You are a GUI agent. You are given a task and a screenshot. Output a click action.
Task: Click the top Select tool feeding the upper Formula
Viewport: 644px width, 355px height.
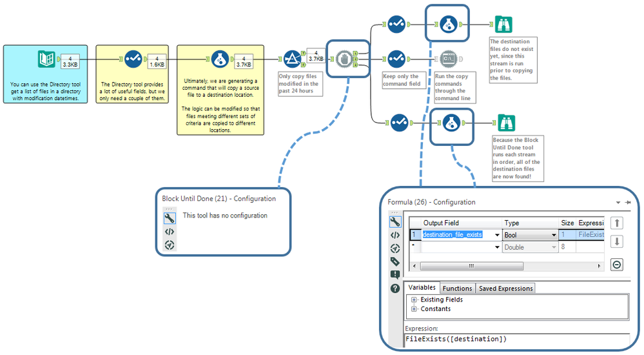click(x=396, y=25)
